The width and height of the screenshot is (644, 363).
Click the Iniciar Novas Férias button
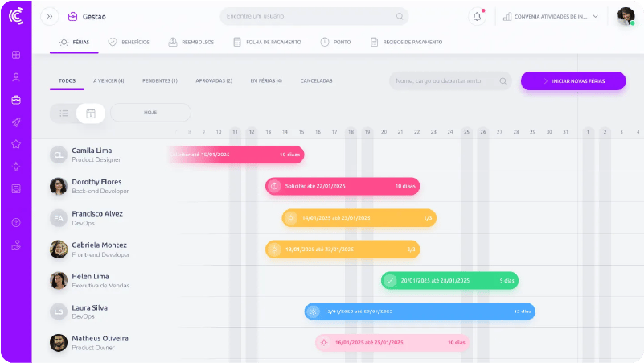click(573, 80)
